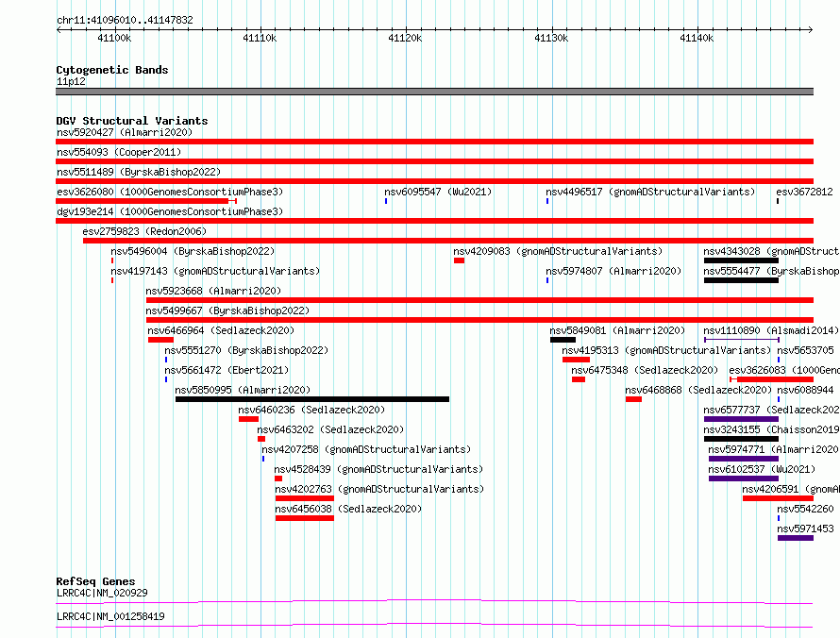The width and height of the screenshot is (840, 638).
Task: Click nsv5974807 (Almarri2020) label
Action: [613, 271]
